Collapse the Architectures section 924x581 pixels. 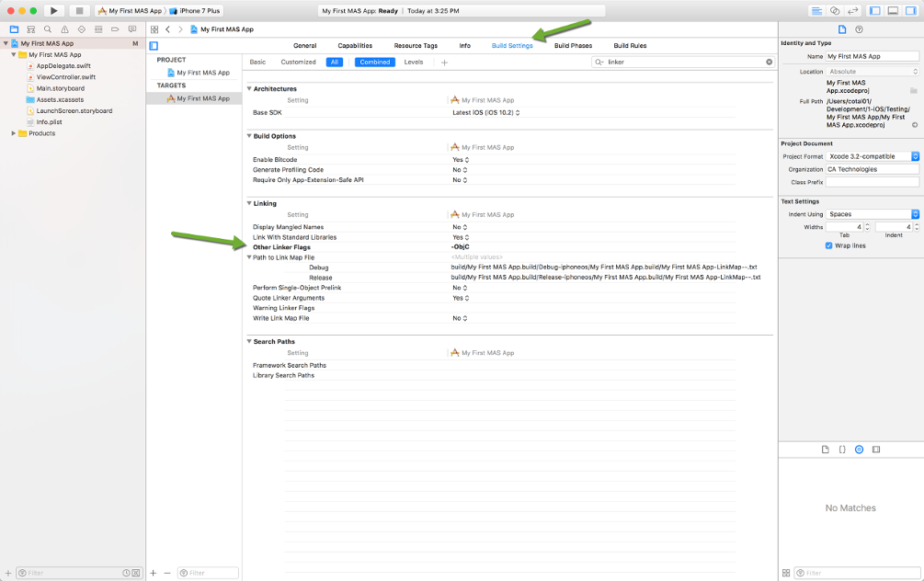(249, 88)
